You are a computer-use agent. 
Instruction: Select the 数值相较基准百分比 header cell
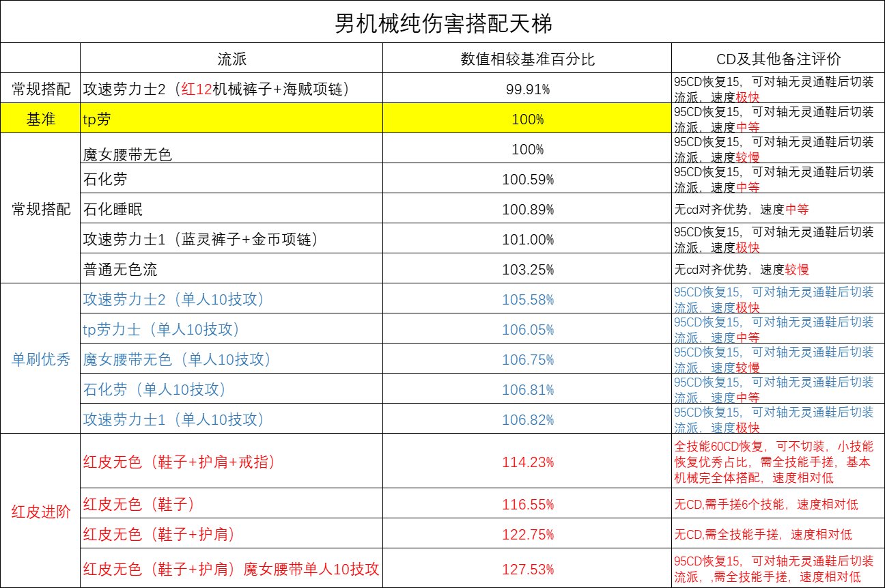[x=527, y=59]
